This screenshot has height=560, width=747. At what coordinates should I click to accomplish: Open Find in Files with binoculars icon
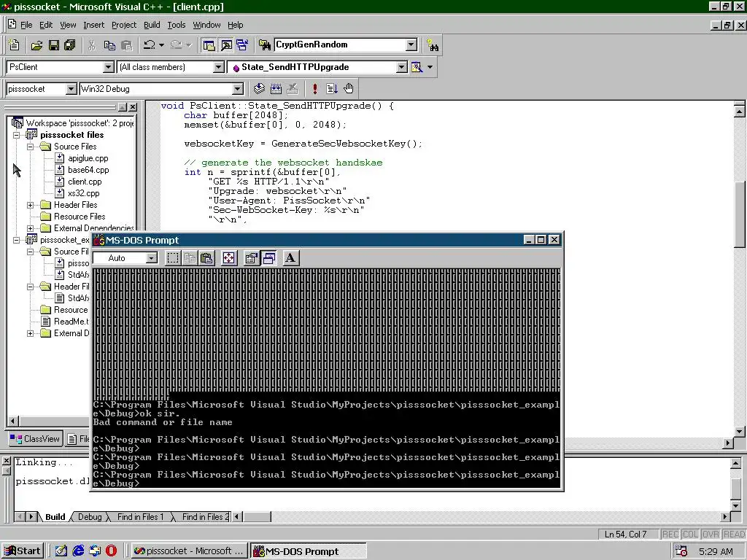click(264, 45)
